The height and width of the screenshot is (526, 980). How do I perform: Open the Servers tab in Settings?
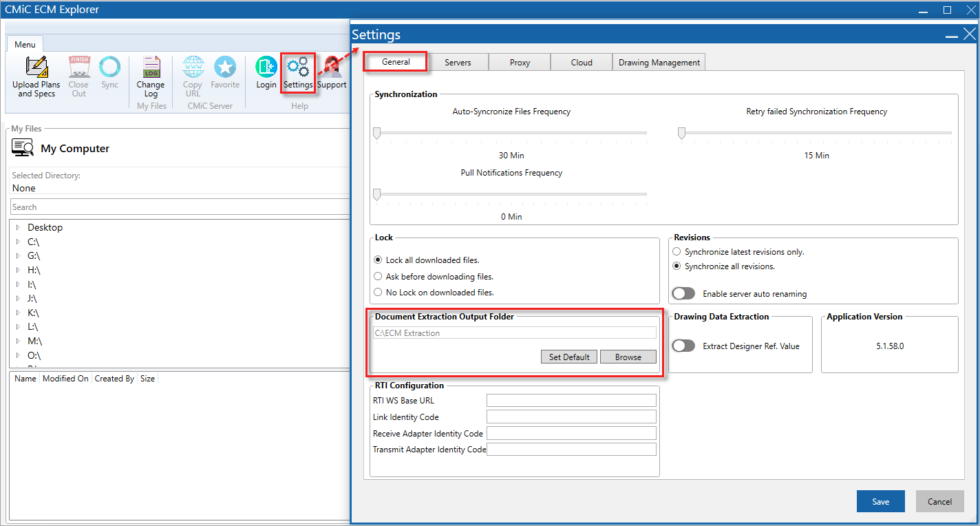[x=458, y=61]
